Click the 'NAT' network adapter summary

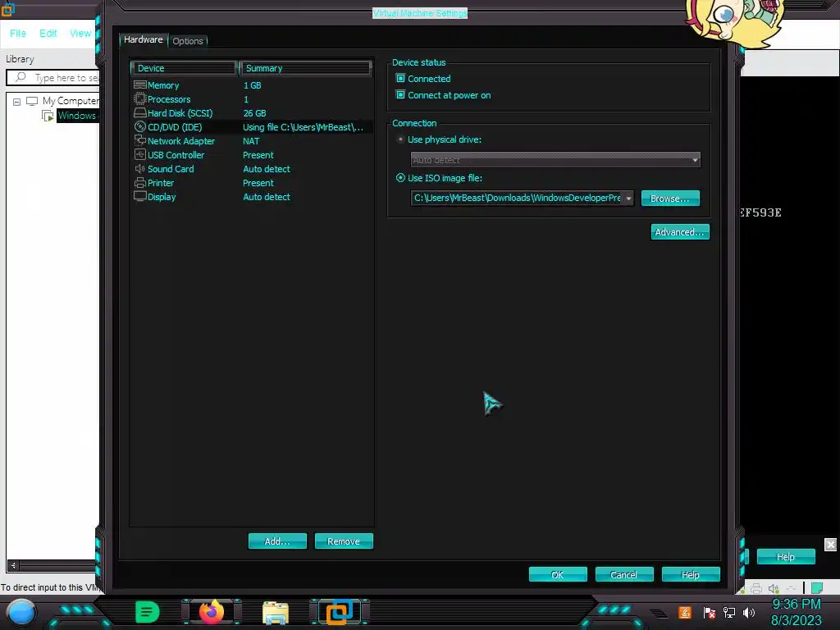click(251, 141)
